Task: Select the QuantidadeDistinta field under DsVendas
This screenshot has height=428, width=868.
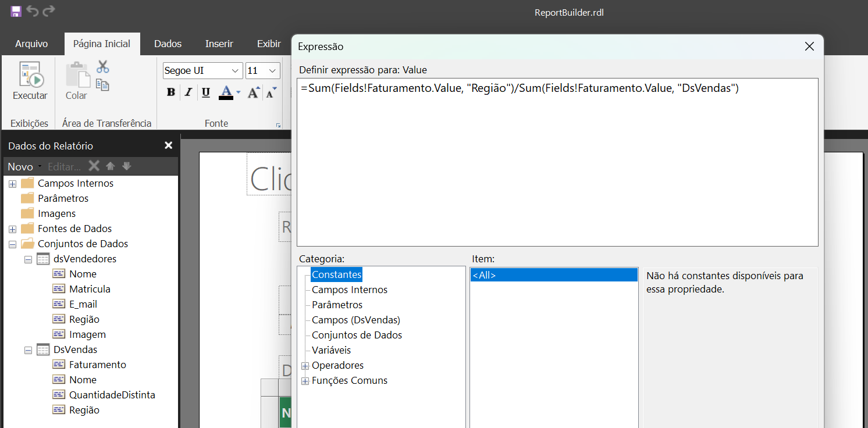Action: pos(112,395)
